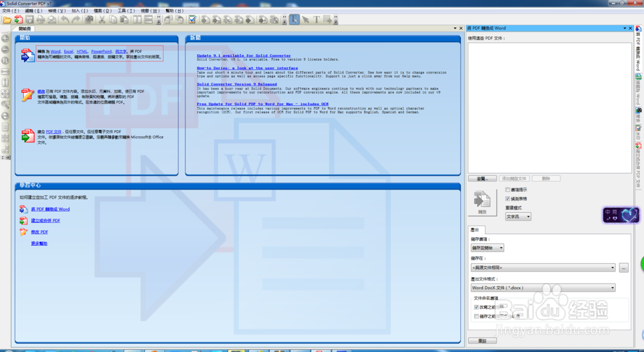Click the email envelope toolbar icon
Viewport: 644px width, 352px height.
coord(52,20)
